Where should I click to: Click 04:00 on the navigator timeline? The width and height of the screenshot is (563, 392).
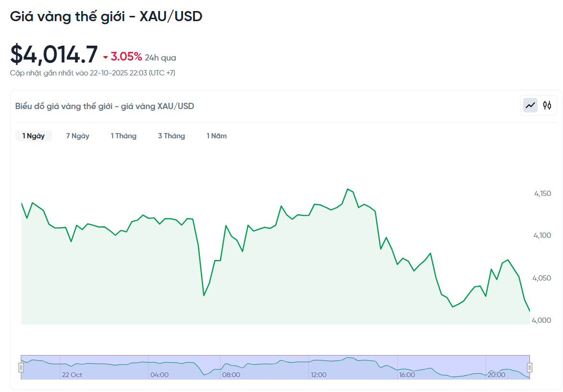click(159, 375)
